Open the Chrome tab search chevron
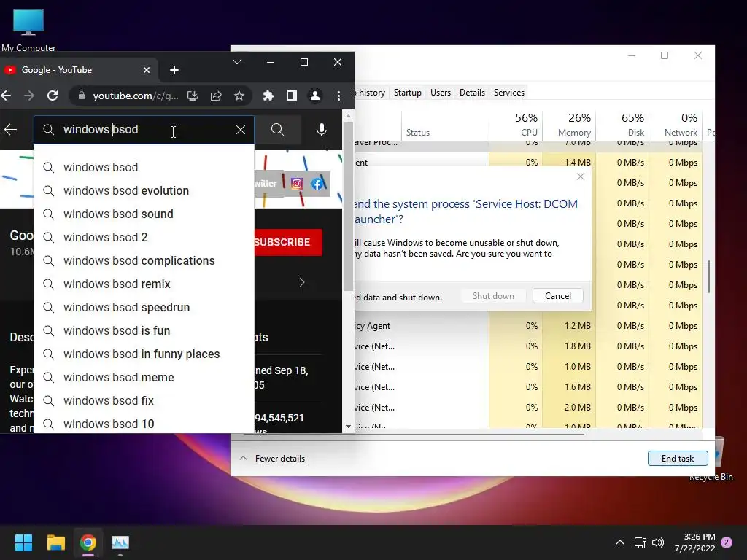This screenshot has width=747, height=560. click(237, 62)
